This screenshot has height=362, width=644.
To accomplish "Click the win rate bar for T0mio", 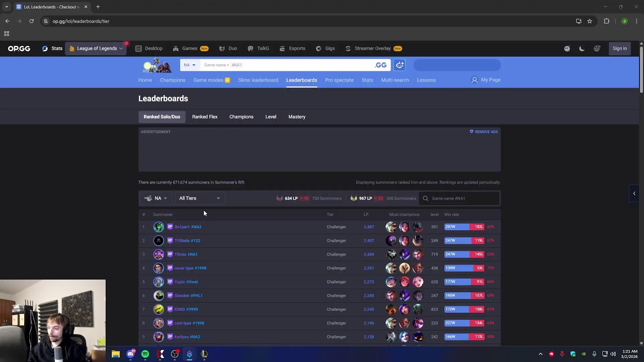I will [464, 254].
